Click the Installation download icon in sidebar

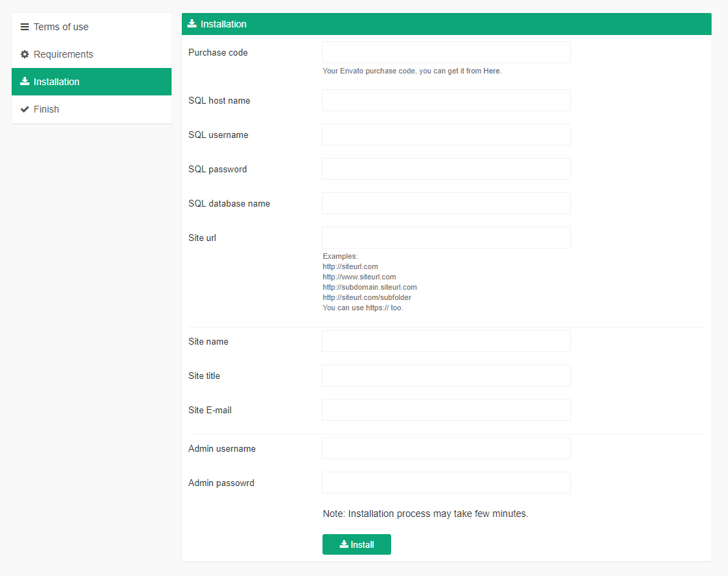25,81
